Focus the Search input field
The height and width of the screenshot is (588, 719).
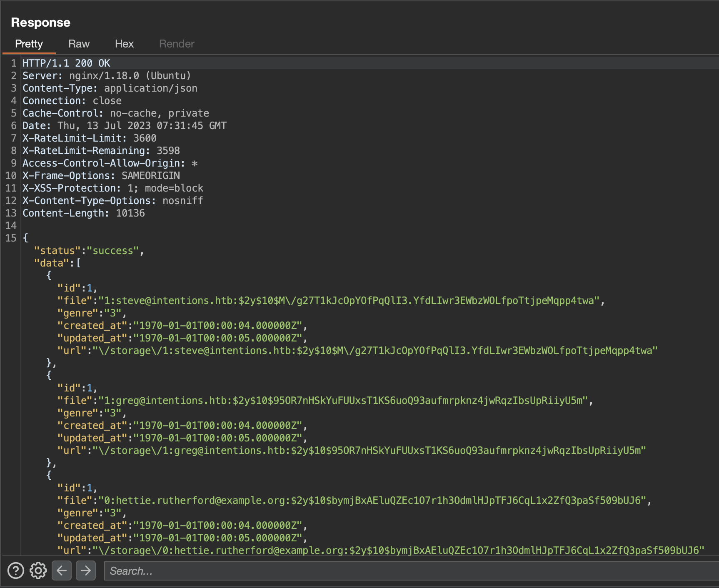408,571
